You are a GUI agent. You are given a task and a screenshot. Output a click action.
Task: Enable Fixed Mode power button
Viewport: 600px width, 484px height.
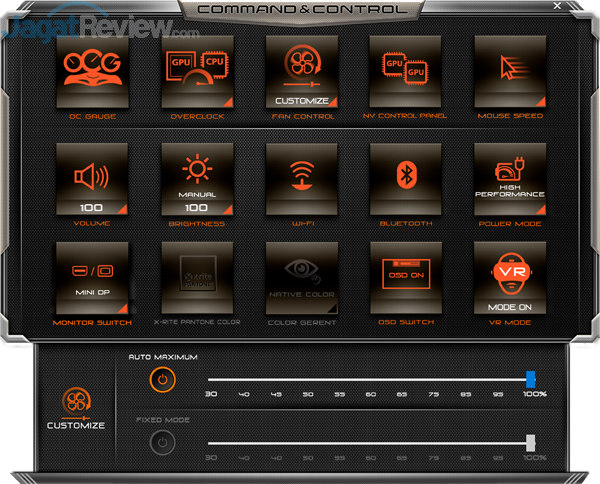pos(160,443)
